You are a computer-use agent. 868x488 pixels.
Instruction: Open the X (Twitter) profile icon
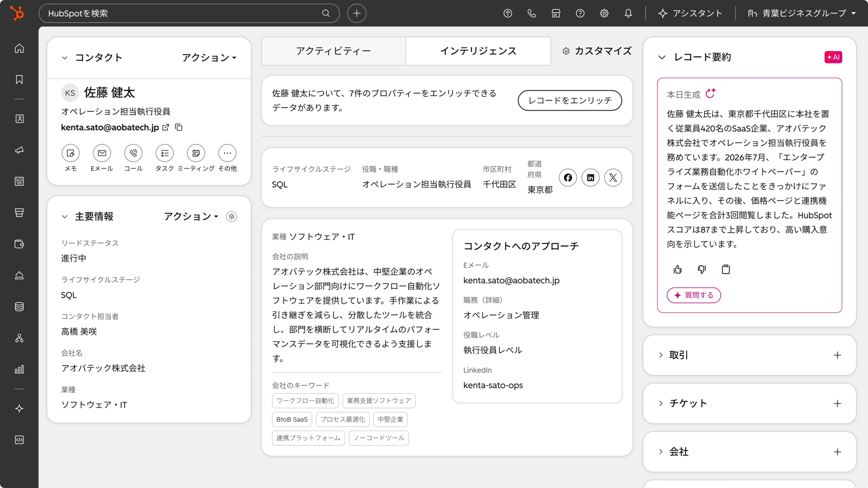pyautogui.click(x=613, y=178)
